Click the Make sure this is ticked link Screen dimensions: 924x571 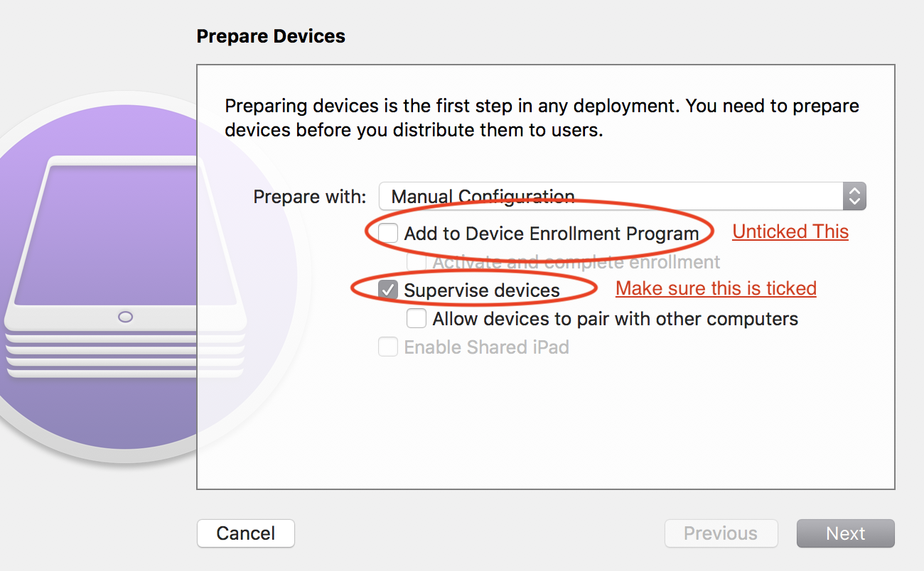(716, 288)
